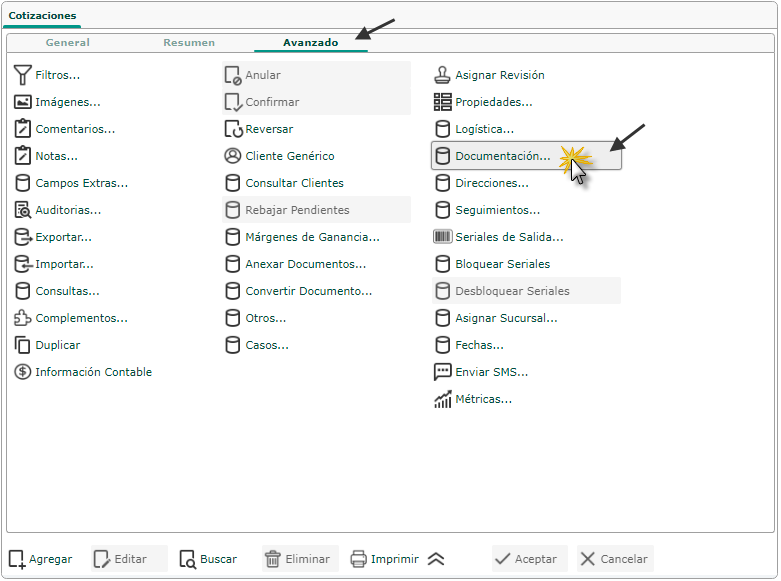Click the Eliminar trash can icon
Viewport: 781px width, 581px height.
[x=273, y=559]
